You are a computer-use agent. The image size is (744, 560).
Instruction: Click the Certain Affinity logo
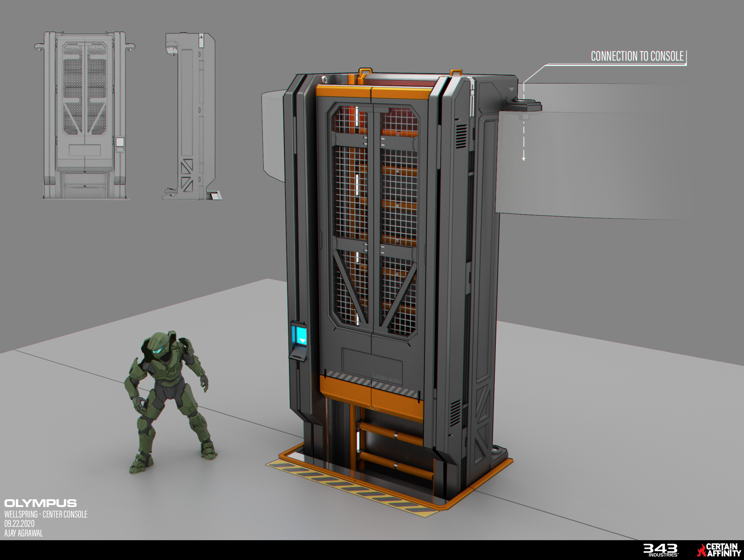pyautogui.click(x=720, y=550)
